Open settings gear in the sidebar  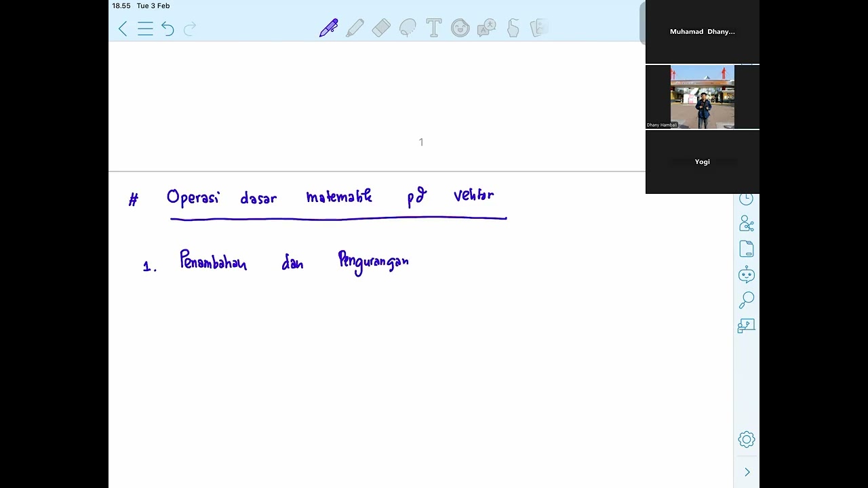click(747, 439)
